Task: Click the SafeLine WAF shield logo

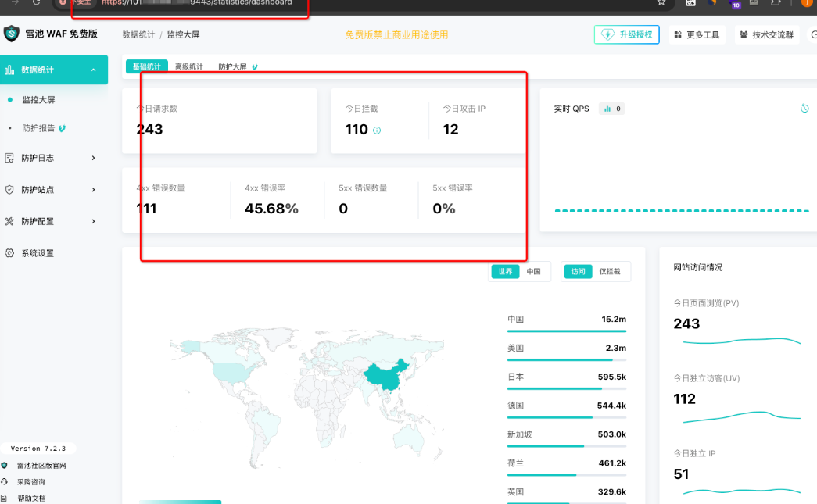Action: point(11,34)
